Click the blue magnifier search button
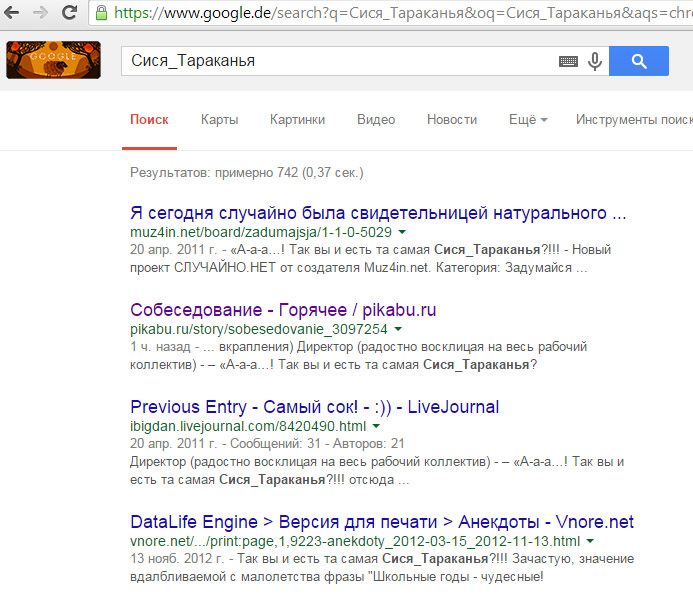Screen dimensions: 693x595 click(637, 61)
